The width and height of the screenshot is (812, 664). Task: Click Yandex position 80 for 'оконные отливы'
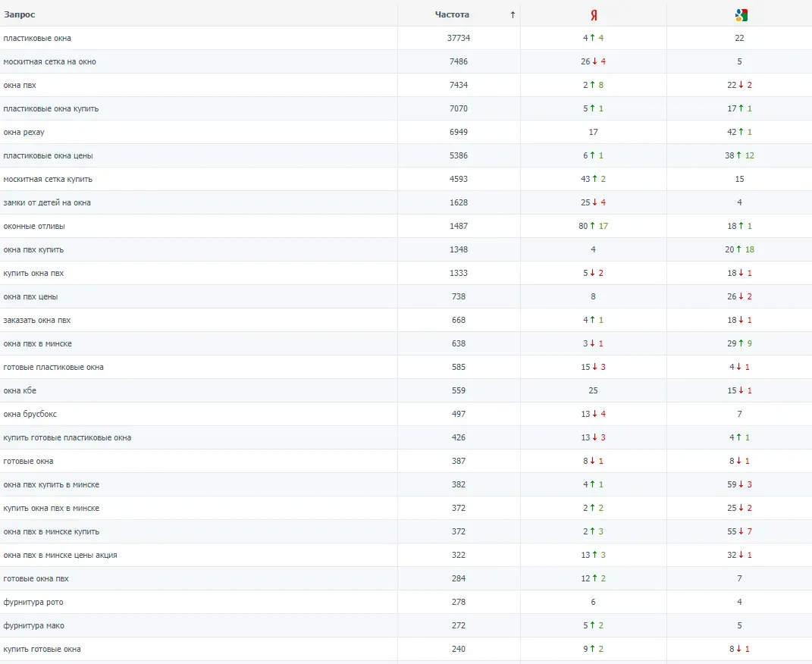[x=583, y=226]
